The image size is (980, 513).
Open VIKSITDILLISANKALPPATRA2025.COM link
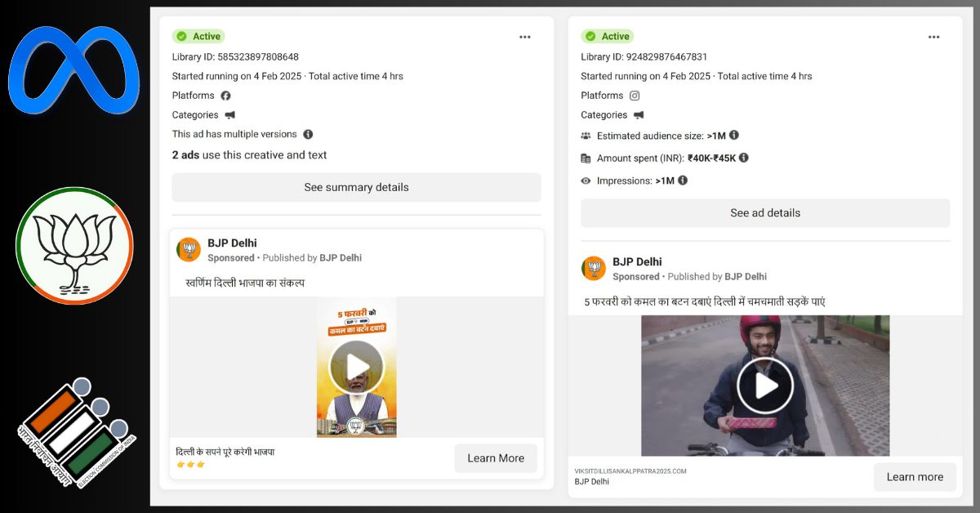(x=630, y=471)
